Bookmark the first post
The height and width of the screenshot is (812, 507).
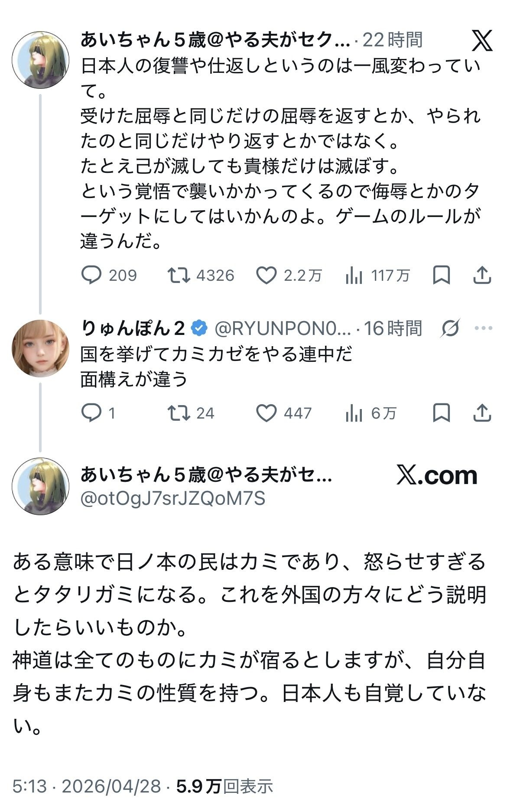pos(441,275)
